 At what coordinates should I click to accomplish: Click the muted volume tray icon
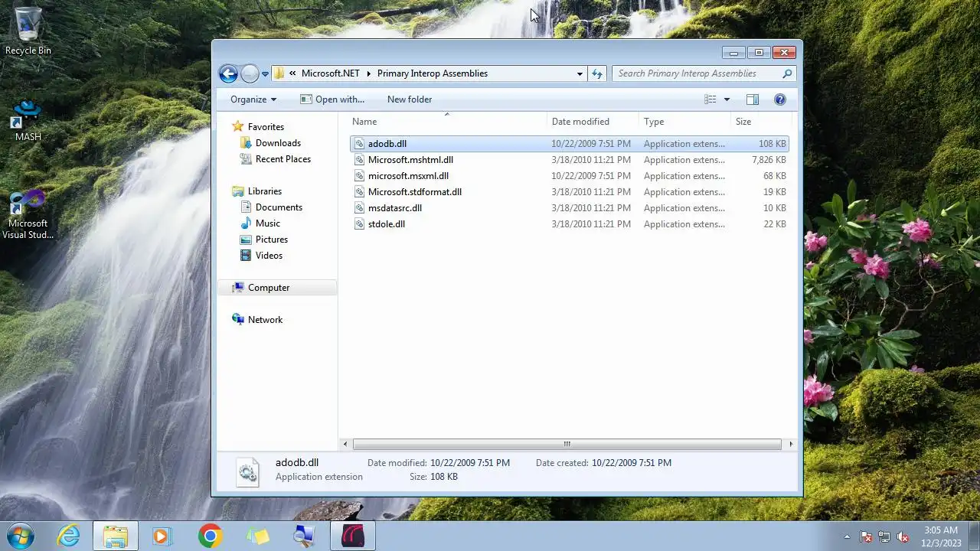point(903,536)
